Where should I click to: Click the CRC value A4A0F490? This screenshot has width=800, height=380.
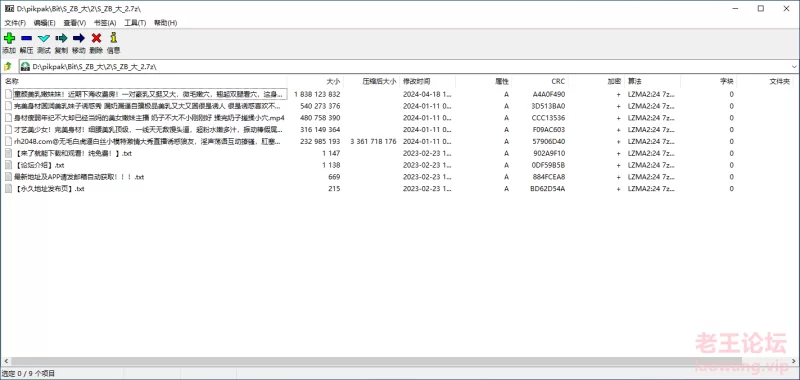click(x=548, y=94)
